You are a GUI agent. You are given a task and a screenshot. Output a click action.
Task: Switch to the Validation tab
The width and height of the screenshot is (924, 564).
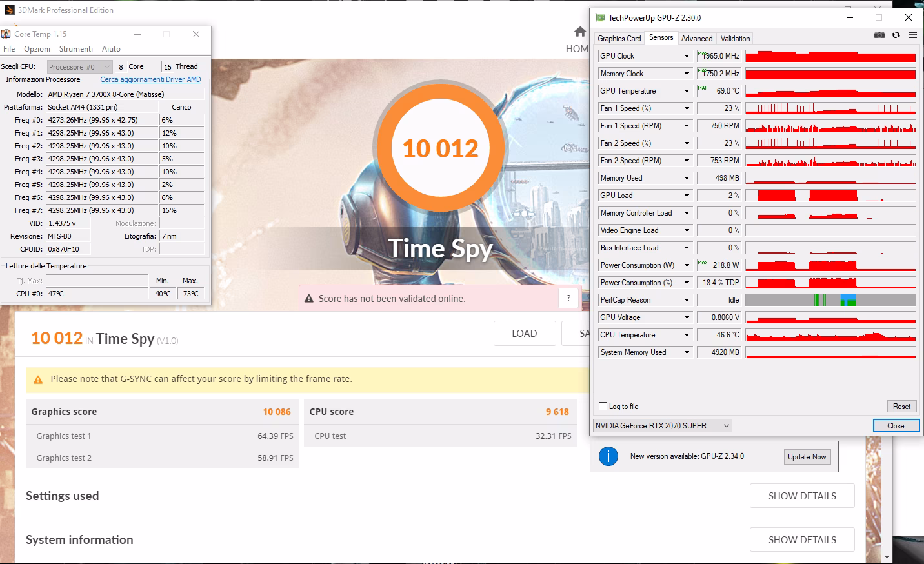pyautogui.click(x=735, y=39)
